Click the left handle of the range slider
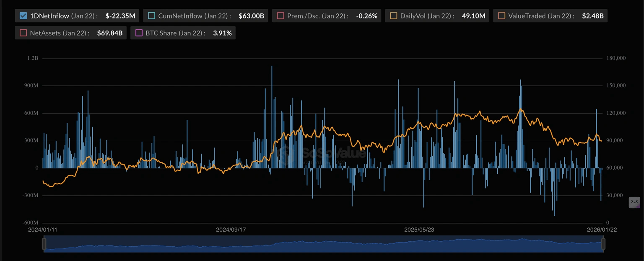Image resolution: width=644 pixels, height=261 pixels. click(44, 244)
